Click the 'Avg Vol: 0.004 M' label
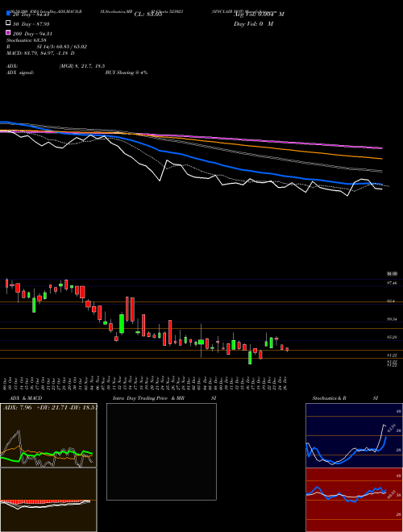This screenshot has height=532, width=403. (259, 15)
